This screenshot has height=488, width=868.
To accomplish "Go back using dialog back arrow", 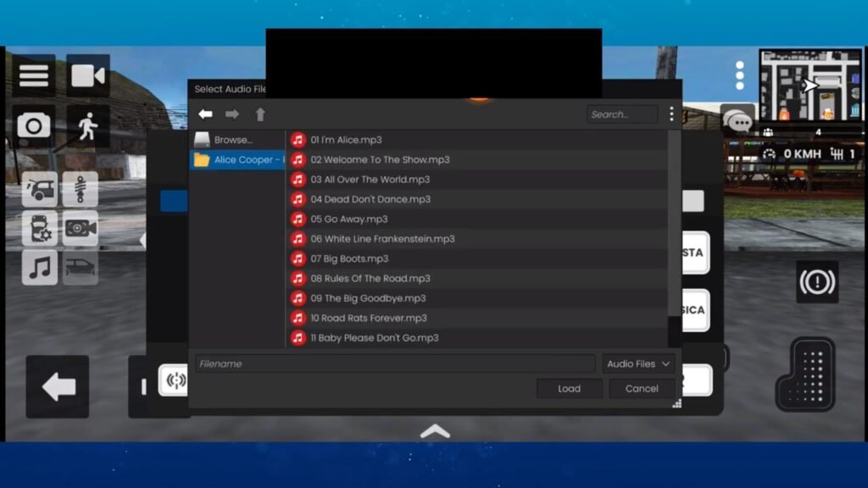I will (x=205, y=114).
